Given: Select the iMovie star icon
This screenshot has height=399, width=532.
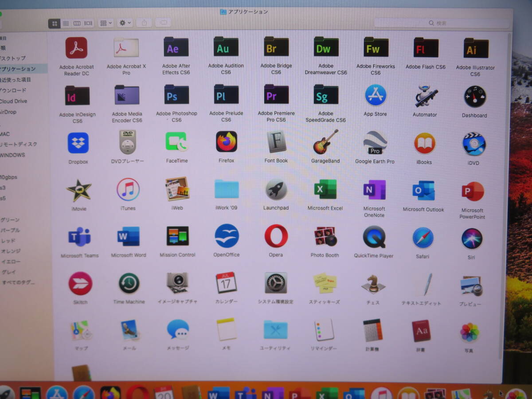Looking at the screenshot, I should [79, 191].
